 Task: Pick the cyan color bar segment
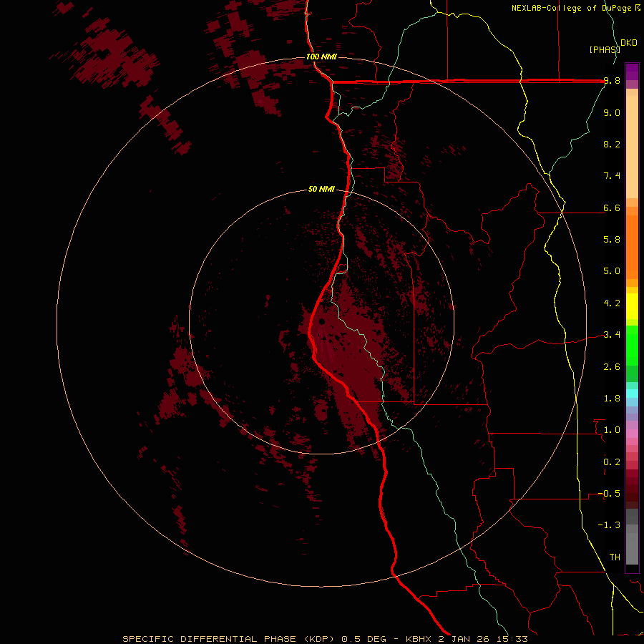point(632,393)
